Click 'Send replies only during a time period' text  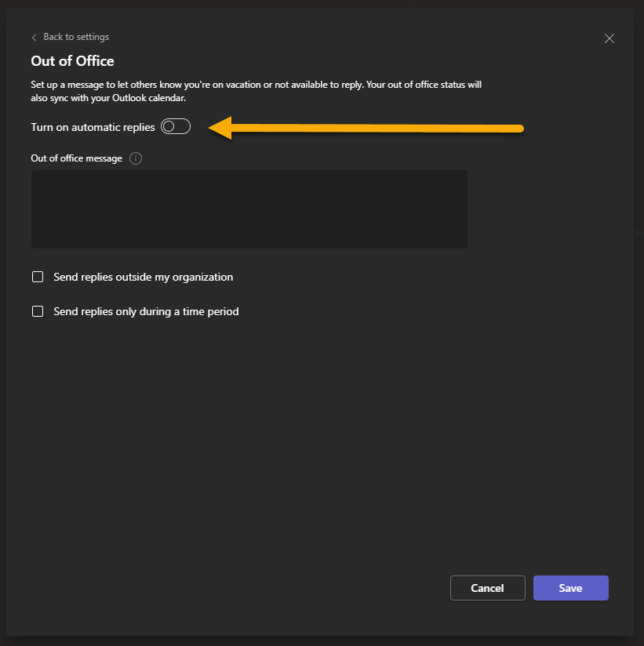[146, 311]
